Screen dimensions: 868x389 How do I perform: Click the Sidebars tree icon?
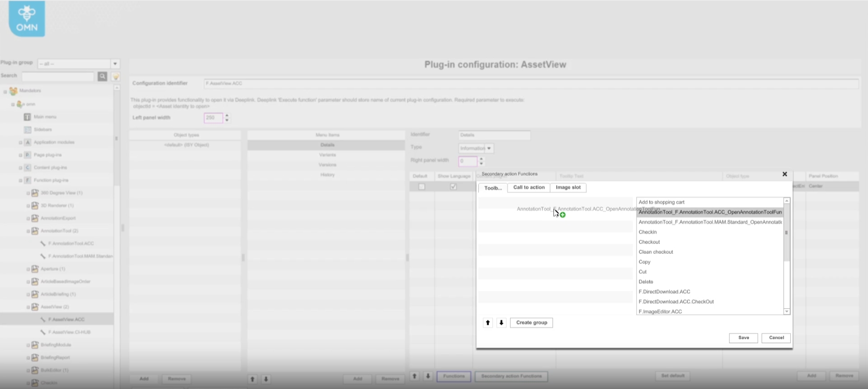pyautogui.click(x=28, y=129)
